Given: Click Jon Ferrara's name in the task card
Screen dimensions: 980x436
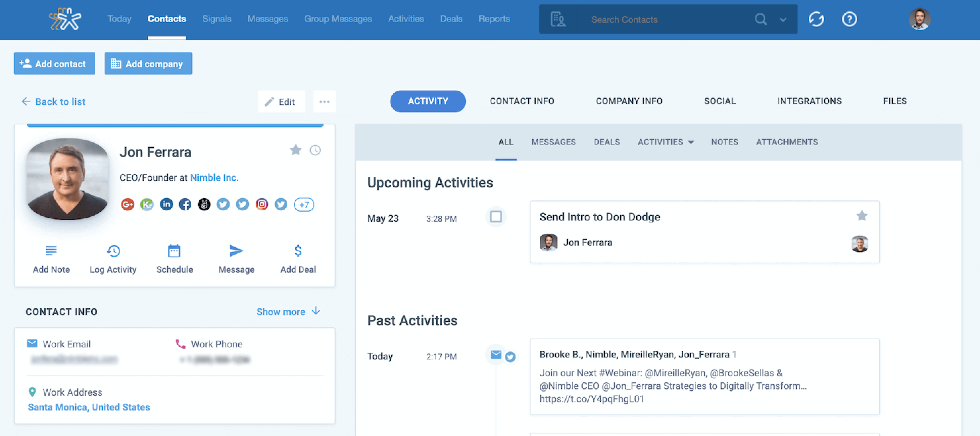Looking at the screenshot, I should pyautogui.click(x=587, y=243).
